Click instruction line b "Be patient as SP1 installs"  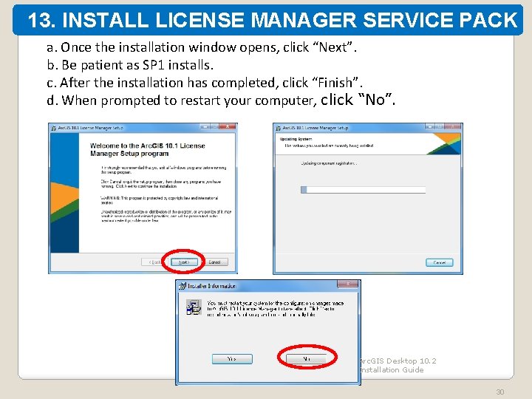[x=130, y=65]
